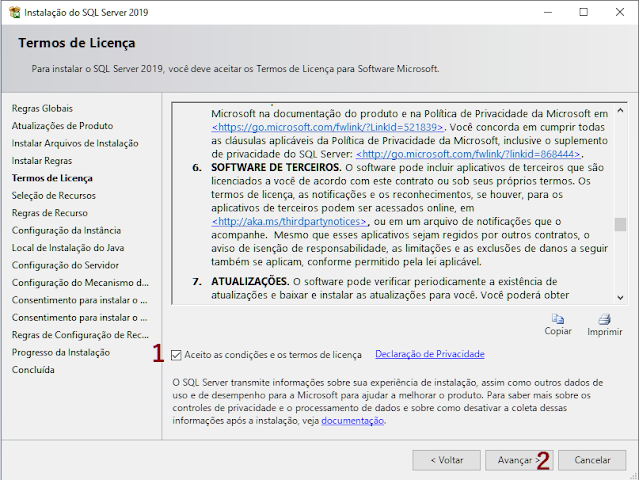The height and width of the screenshot is (480, 639).
Task: Select the 'Regras Globais' step
Action: tap(42, 108)
